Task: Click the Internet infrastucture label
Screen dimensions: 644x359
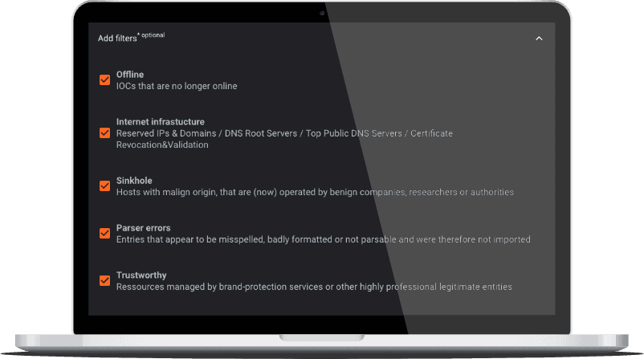Action: click(160, 121)
